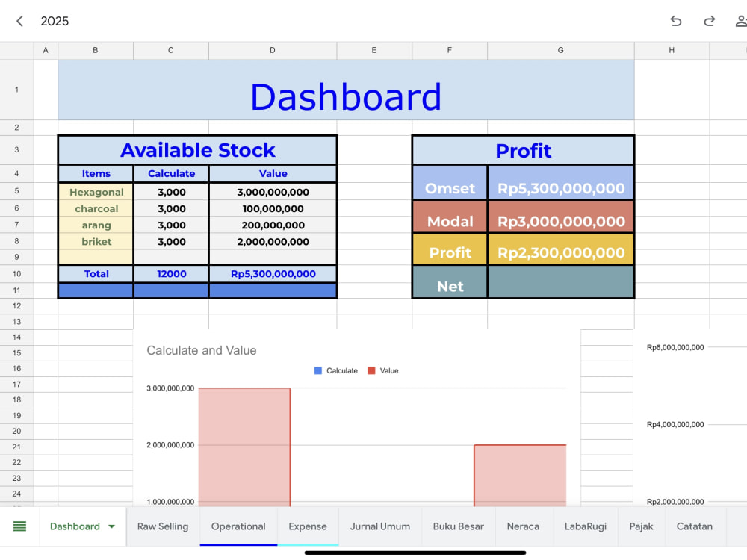The height and width of the screenshot is (560, 747).
Task: Undo the last action
Action: (675, 21)
